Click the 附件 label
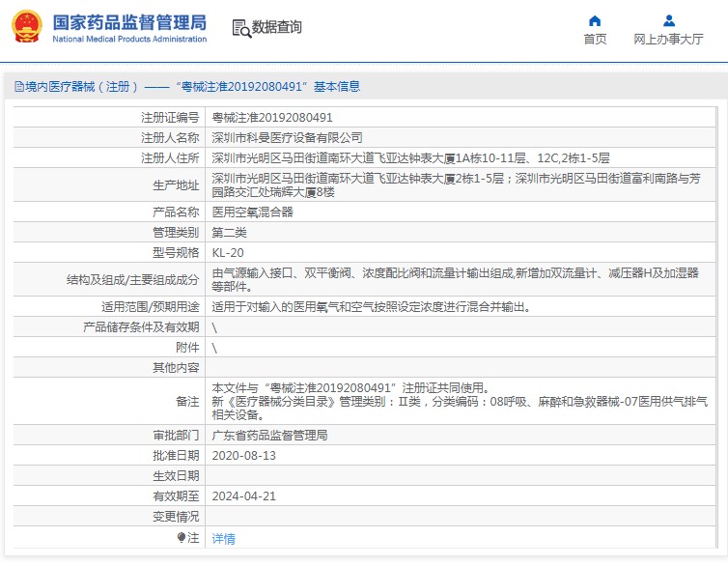The width and height of the screenshot is (728, 566). coord(187,348)
